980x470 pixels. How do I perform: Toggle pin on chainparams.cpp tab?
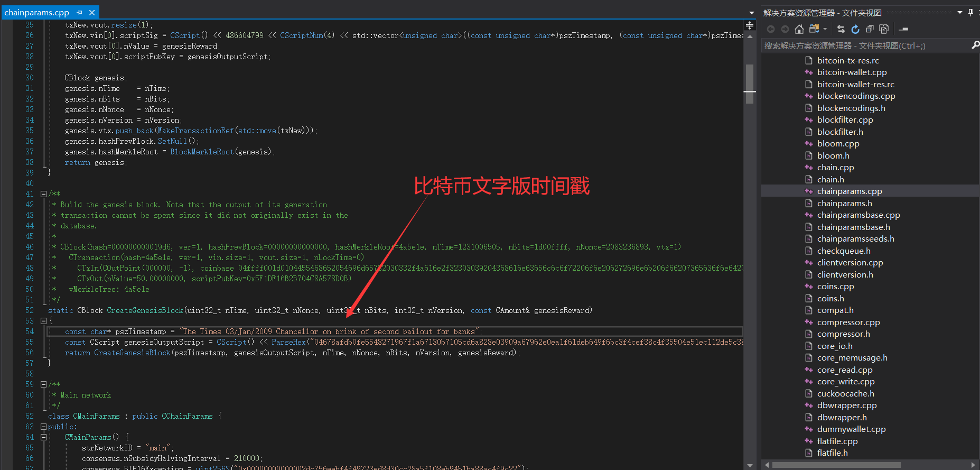point(79,12)
